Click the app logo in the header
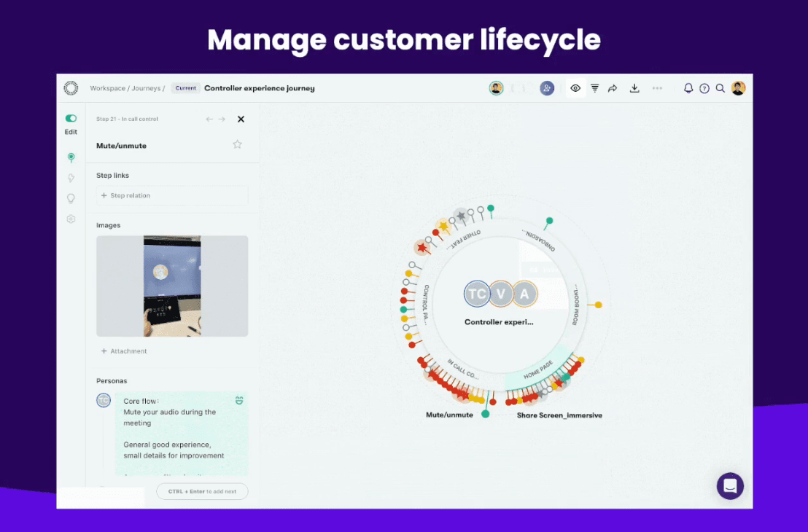 click(x=71, y=88)
